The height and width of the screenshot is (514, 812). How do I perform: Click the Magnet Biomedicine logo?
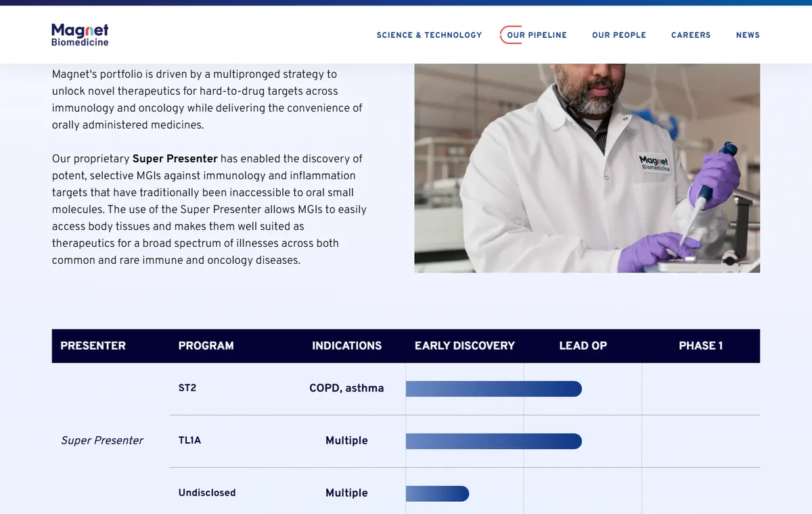point(80,34)
